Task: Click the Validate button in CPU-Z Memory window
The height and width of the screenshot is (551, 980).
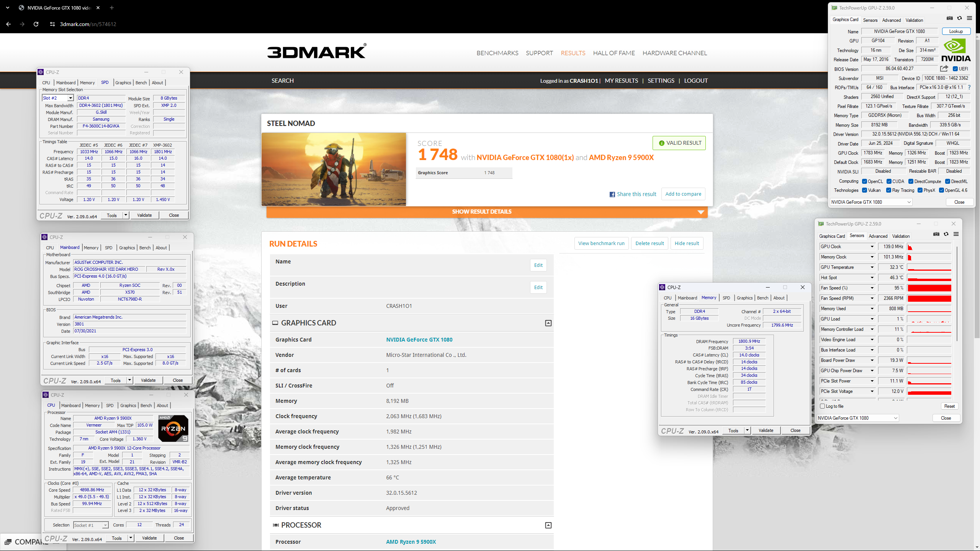Action: coord(766,430)
